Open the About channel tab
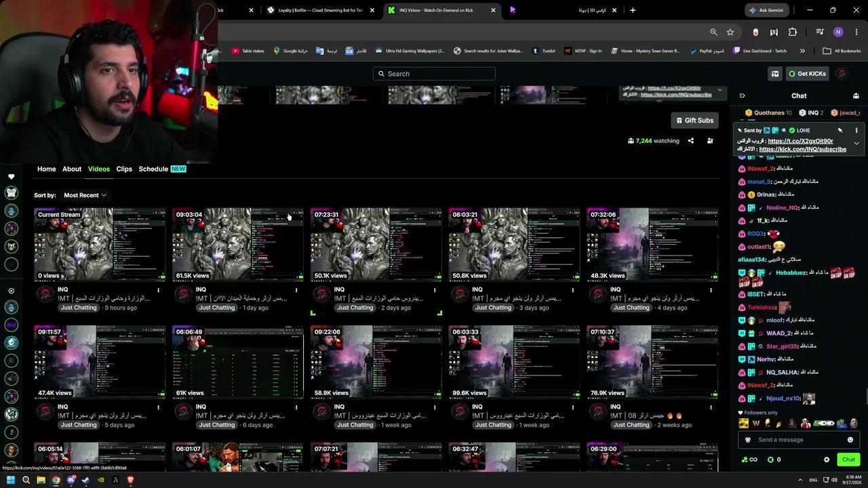The height and width of the screenshot is (488, 868). tap(72, 169)
